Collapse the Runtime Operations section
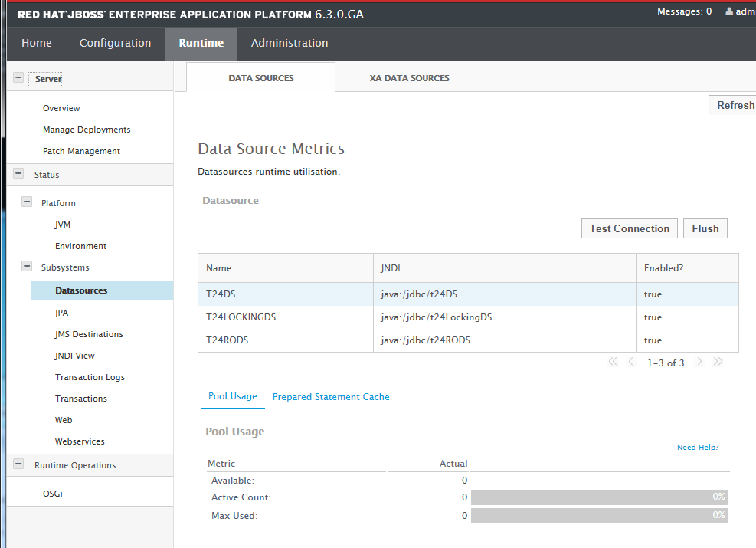756x548 pixels. 18,464
